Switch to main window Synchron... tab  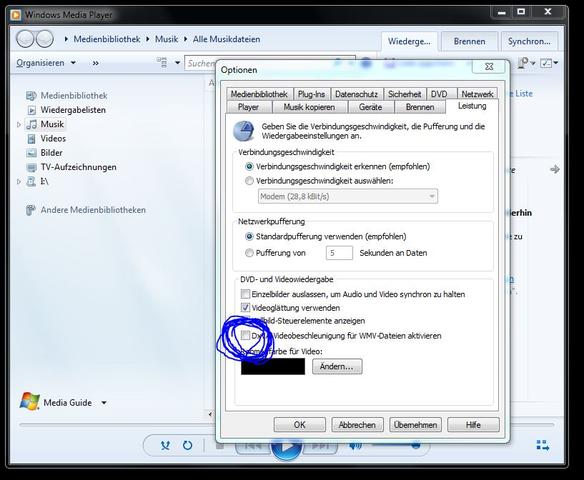(529, 41)
